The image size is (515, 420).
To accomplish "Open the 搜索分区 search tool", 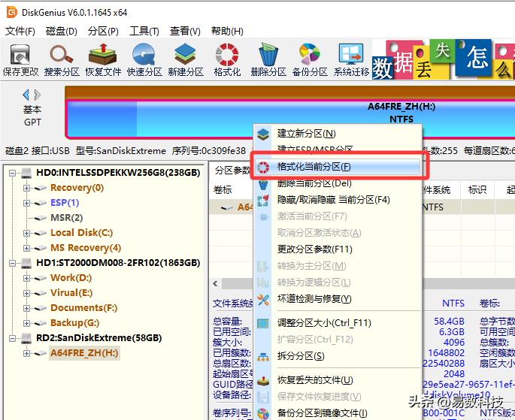I will [x=62, y=59].
